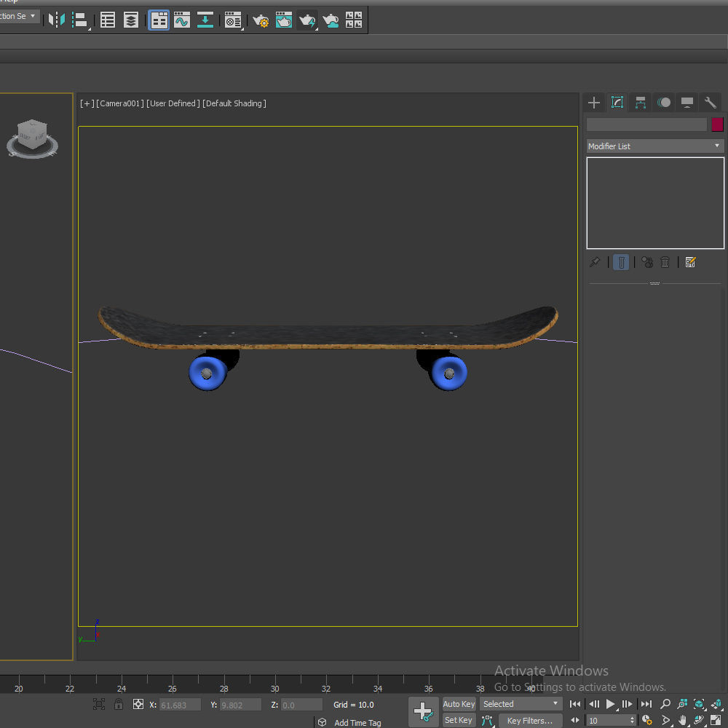Open the Layer Explorer

click(131, 20)
